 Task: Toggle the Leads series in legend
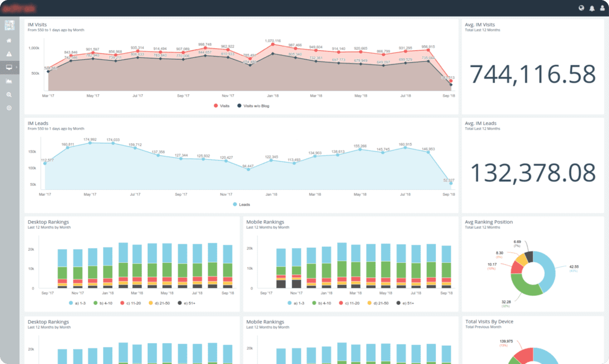[241, 205]
